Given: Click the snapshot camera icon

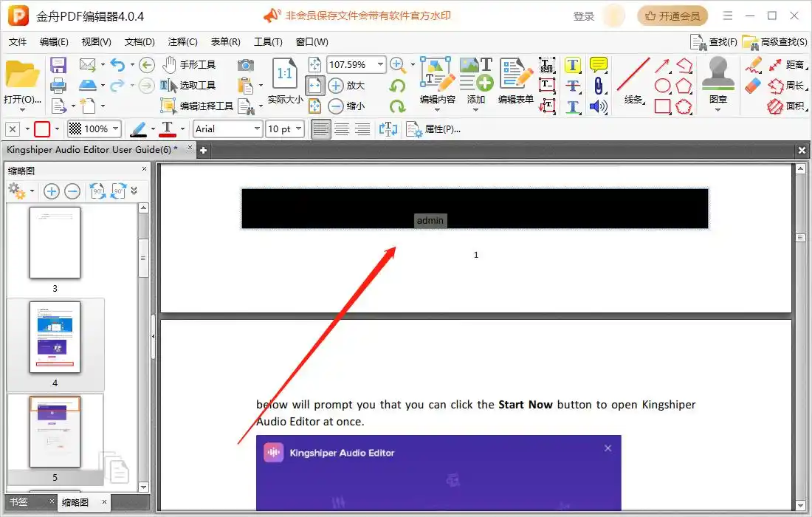Looking at the screenshot, I should pos(246,65).
